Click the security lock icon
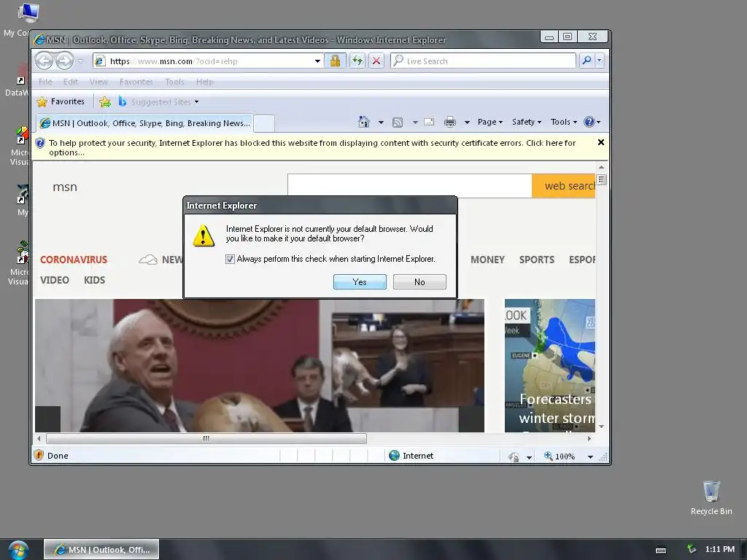 [x=335, y=61]
